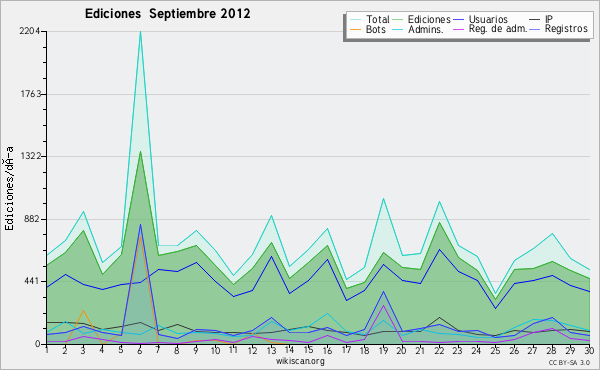Click day 16 on the x-axis
Screen dimensions: 600x370
coord(327,350)
